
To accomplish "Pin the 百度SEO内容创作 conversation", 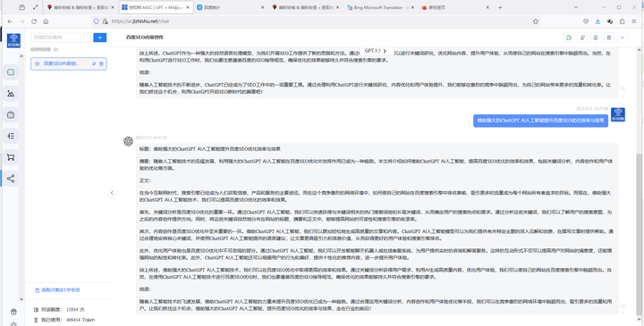I will [94, 63].
